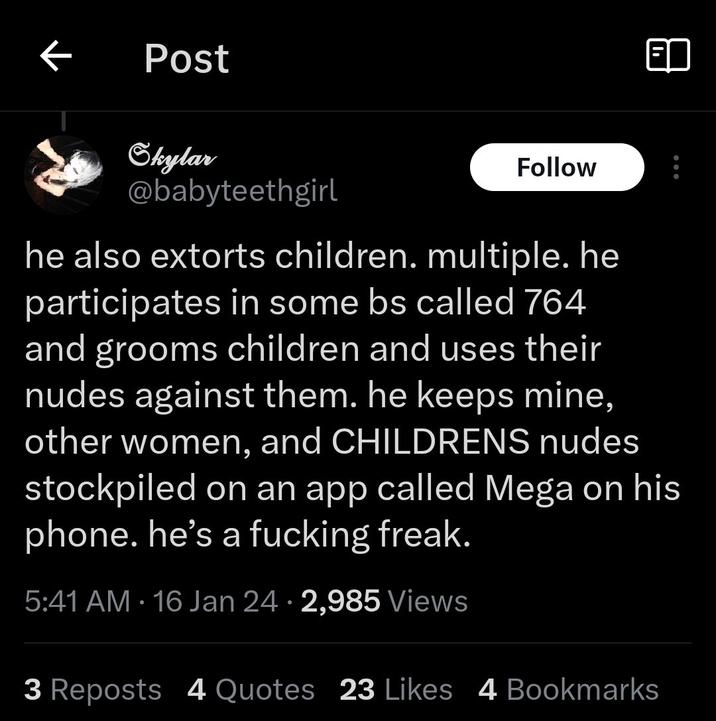Screen dimensions: 716x721
Task: Follow the @babyteethgirl account
Action: click(557, 167)
